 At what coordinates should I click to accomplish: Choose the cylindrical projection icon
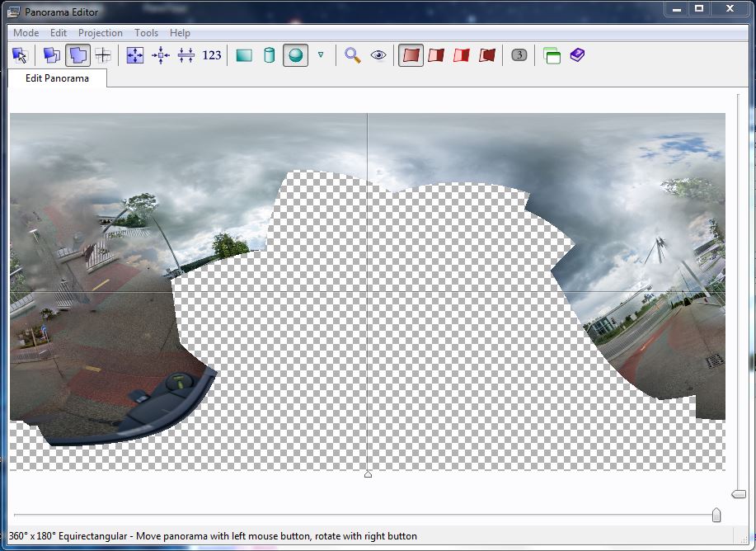pos(269,55)
